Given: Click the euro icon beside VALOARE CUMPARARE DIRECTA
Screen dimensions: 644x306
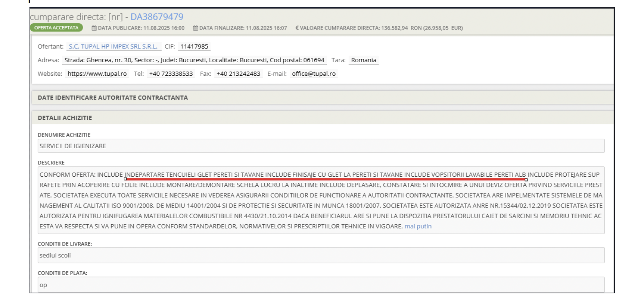Looking at the screenshot, I should [297, 28].
